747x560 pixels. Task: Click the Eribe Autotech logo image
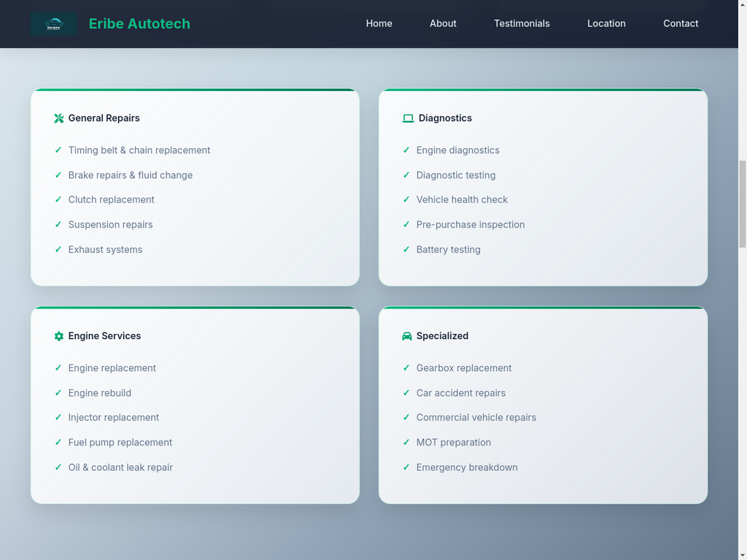[x=54, y=24]
